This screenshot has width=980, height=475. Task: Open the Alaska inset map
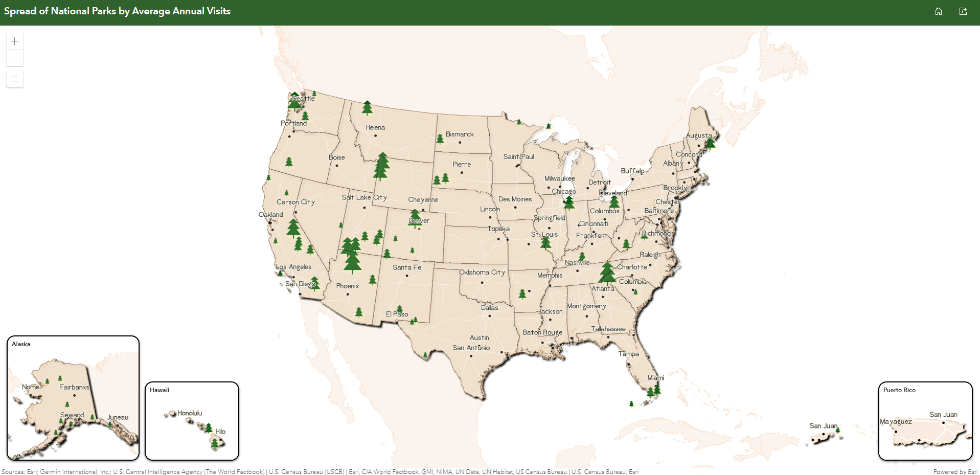point(73,398)
